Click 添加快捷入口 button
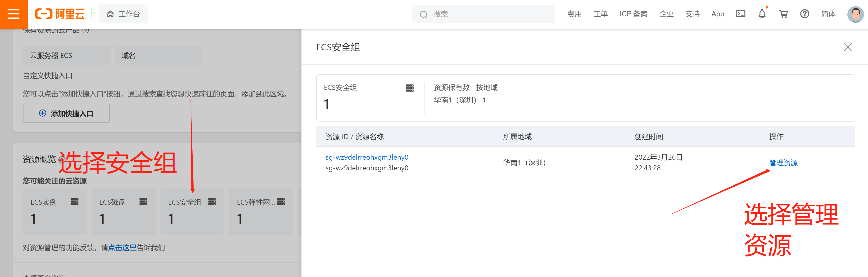This screenshot has width=868, height=277. (x=66, y=113)
